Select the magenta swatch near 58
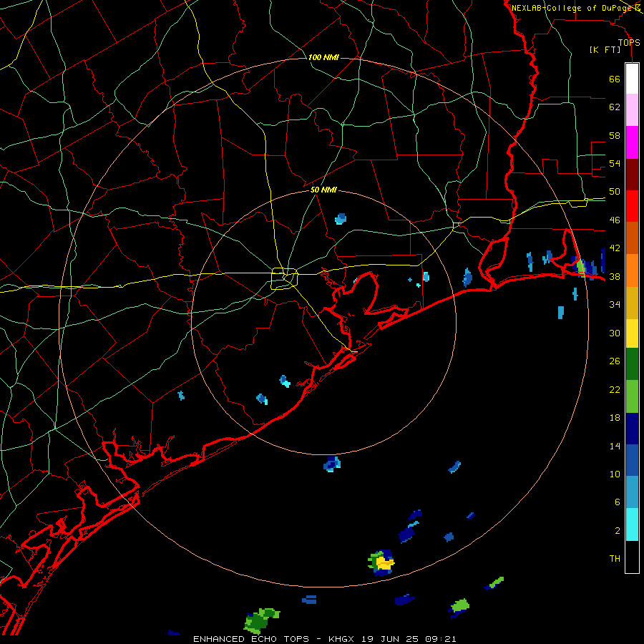The image size is (644, 644). pos(632,142)
